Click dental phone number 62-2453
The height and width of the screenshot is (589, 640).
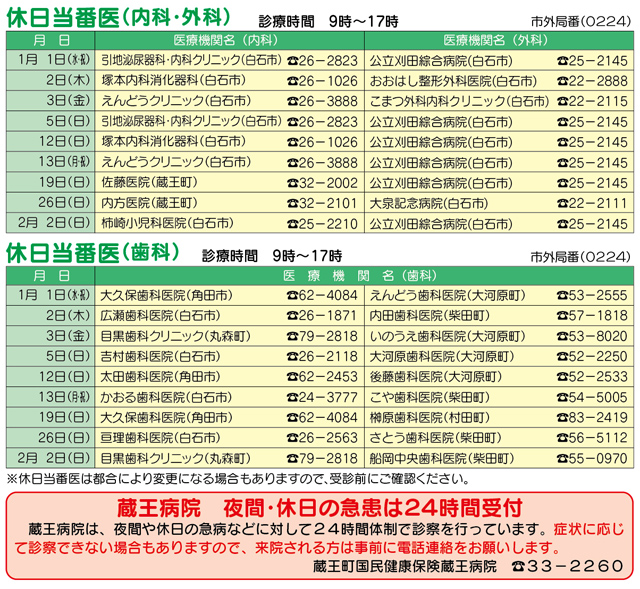328,377
